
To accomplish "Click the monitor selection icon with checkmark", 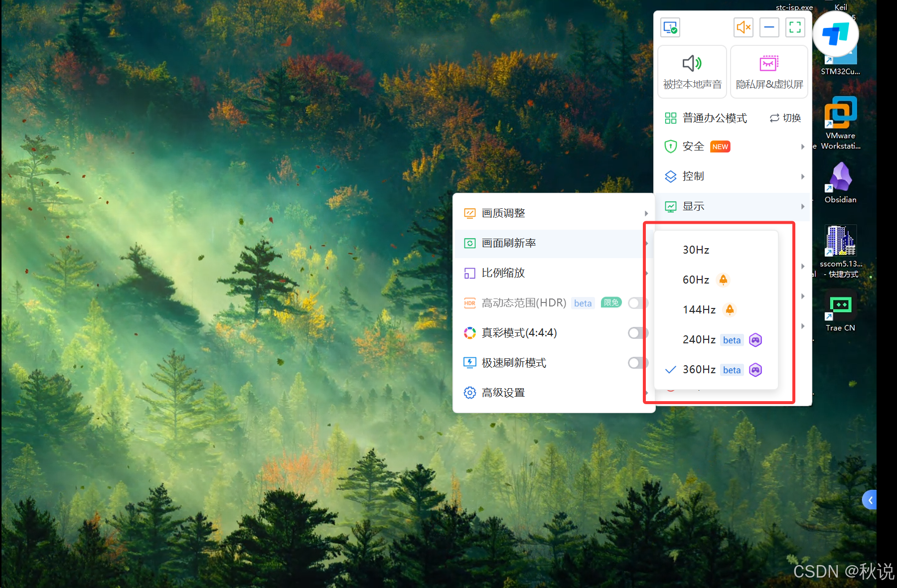I will 670,27.
